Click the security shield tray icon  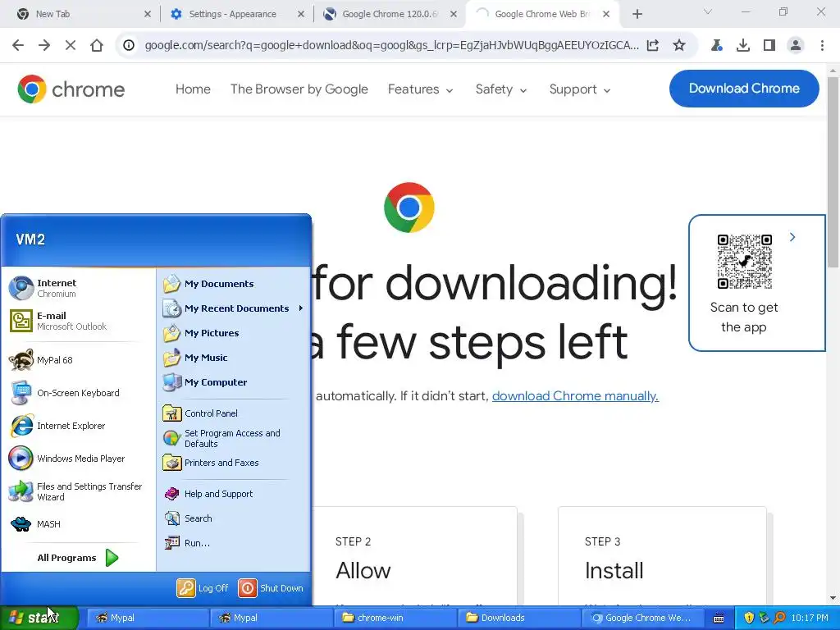(749, 619)
